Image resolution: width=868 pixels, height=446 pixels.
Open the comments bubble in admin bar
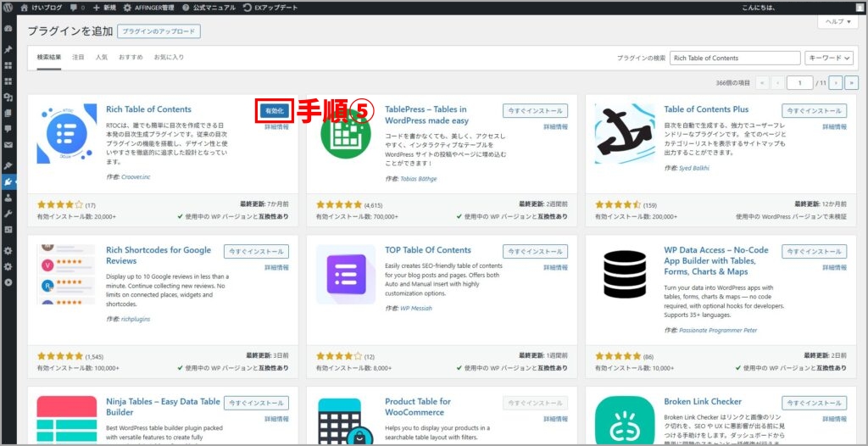(76, 7)
